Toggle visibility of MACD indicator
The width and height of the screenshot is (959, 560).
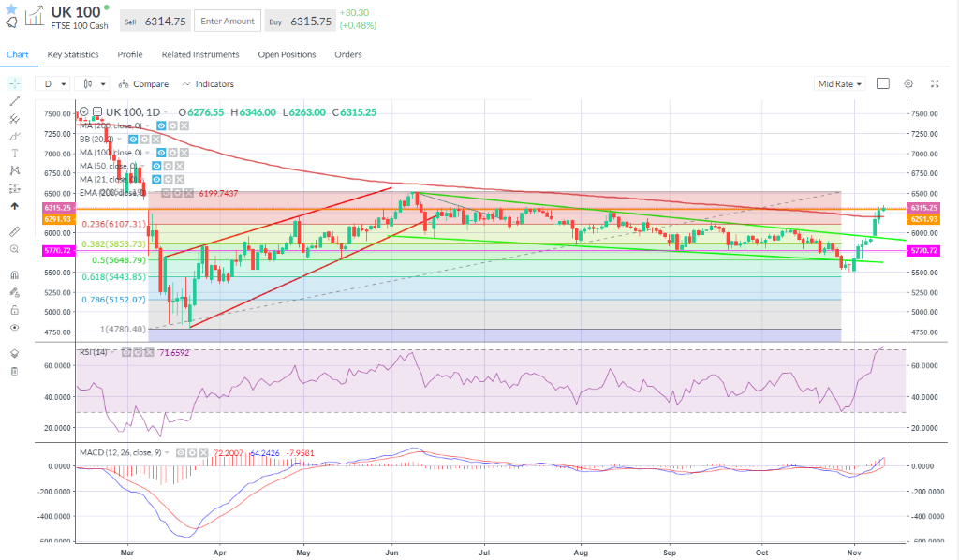(x=181, y=453)
